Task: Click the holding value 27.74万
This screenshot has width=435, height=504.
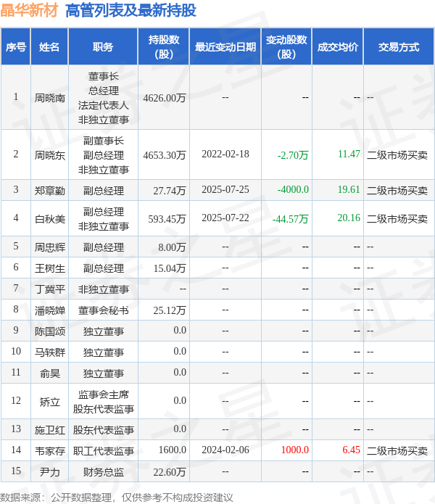Action: 170,191
